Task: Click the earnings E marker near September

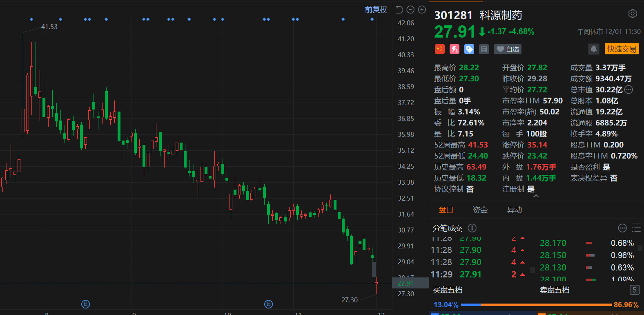Action: pos(85,304)
